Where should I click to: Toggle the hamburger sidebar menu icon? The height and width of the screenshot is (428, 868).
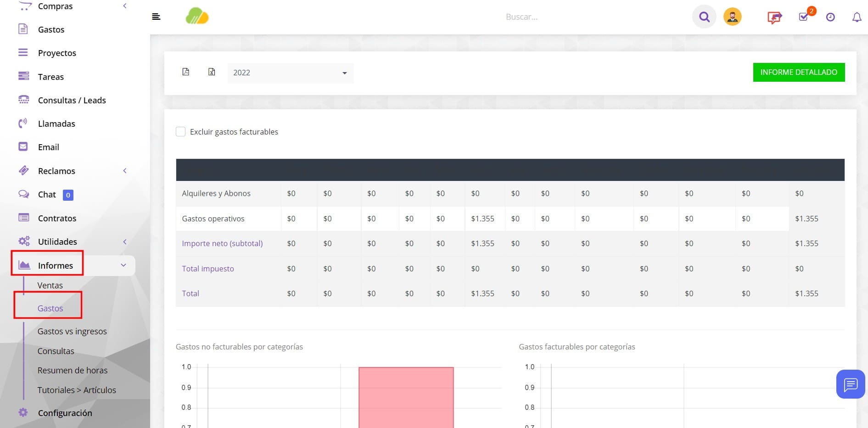click(156, 17)
